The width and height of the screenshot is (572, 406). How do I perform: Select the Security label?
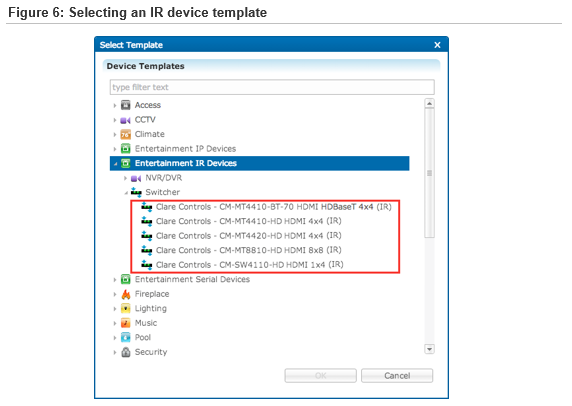tap(151, 352)
